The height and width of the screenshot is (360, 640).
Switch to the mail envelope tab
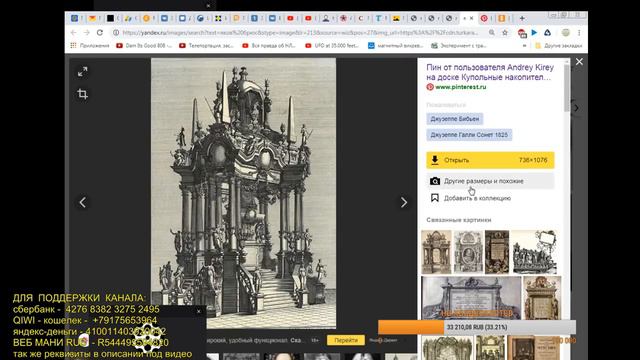pos(92,18)
